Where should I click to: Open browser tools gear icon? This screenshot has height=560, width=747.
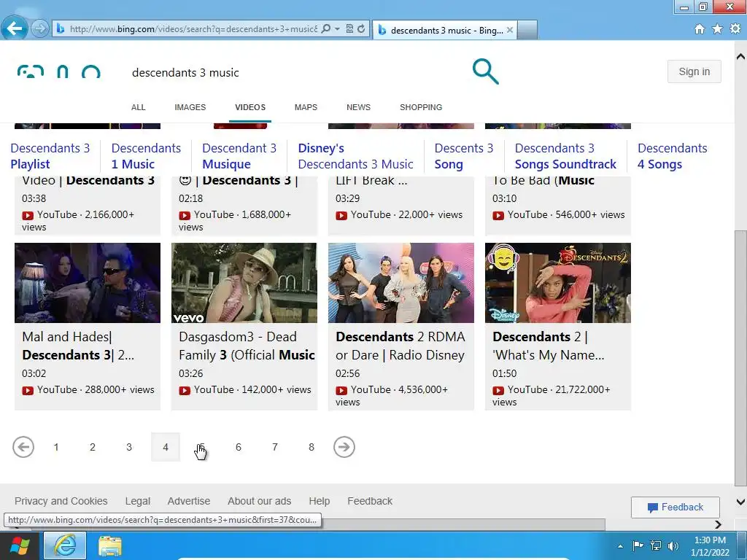735,29
